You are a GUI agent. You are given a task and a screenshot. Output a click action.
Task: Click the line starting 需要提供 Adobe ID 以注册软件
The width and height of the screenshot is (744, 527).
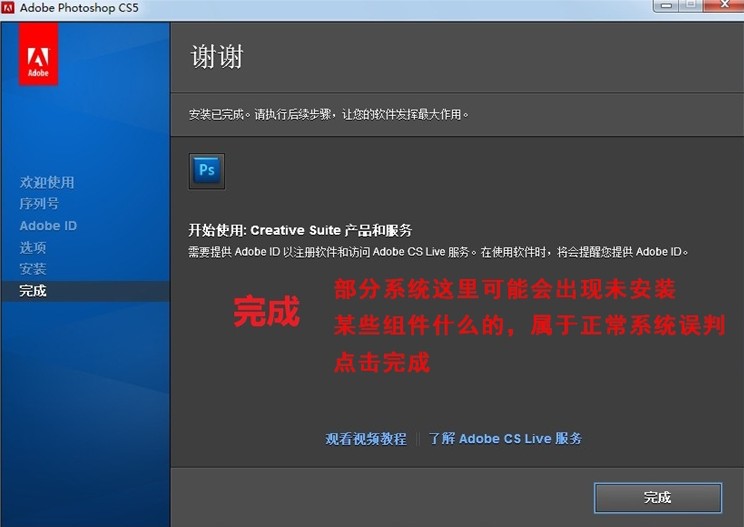point(438,252)
